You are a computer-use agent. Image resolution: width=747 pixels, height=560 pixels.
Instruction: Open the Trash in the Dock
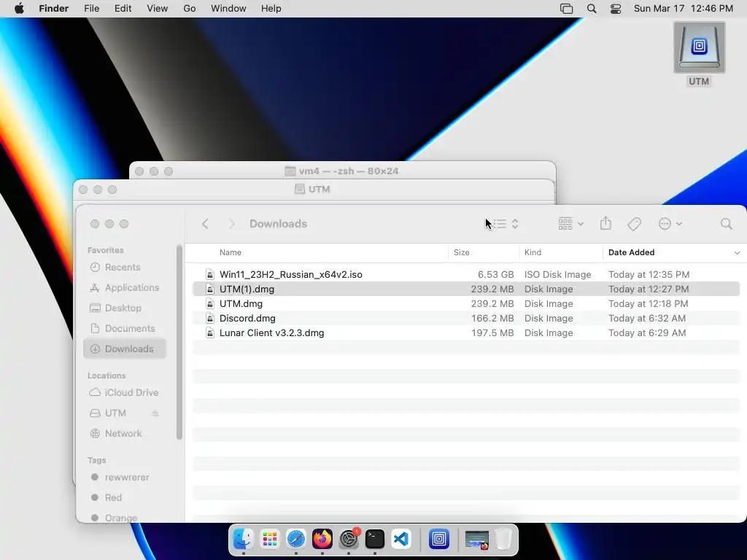click(503, 539)
